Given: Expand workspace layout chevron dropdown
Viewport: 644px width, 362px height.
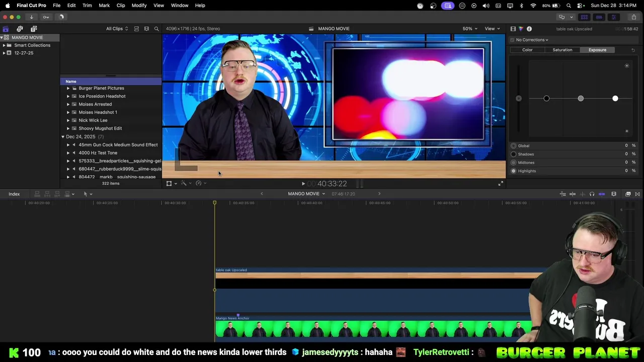Looking at the screenshot, I should pos(571,17).
